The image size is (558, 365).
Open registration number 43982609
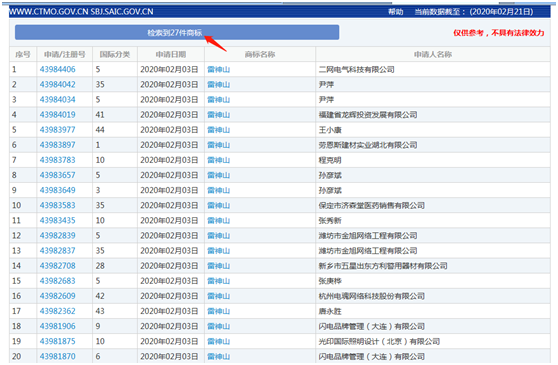[x=58, y=296]
